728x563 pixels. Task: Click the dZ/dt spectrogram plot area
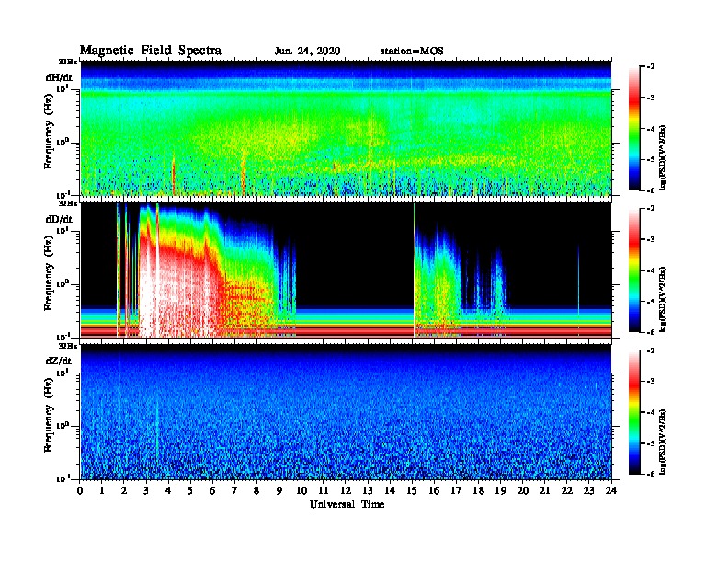click(346, 412)
